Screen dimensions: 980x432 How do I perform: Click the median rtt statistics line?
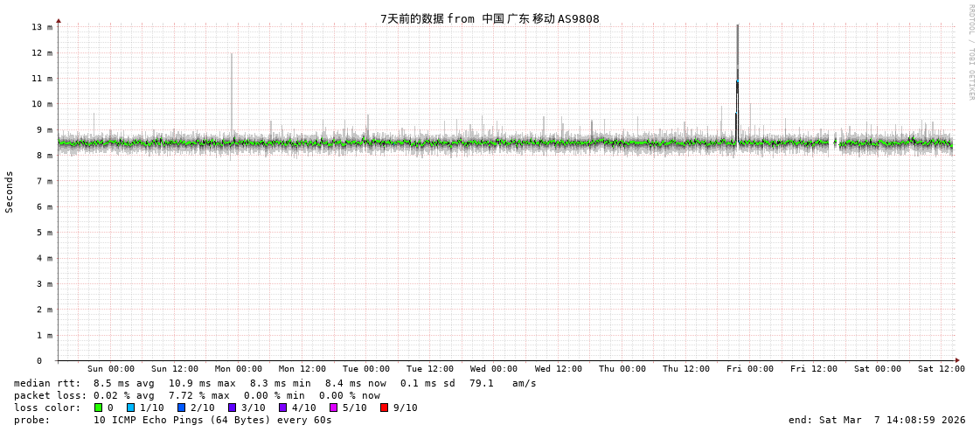[x=275, y=383]
